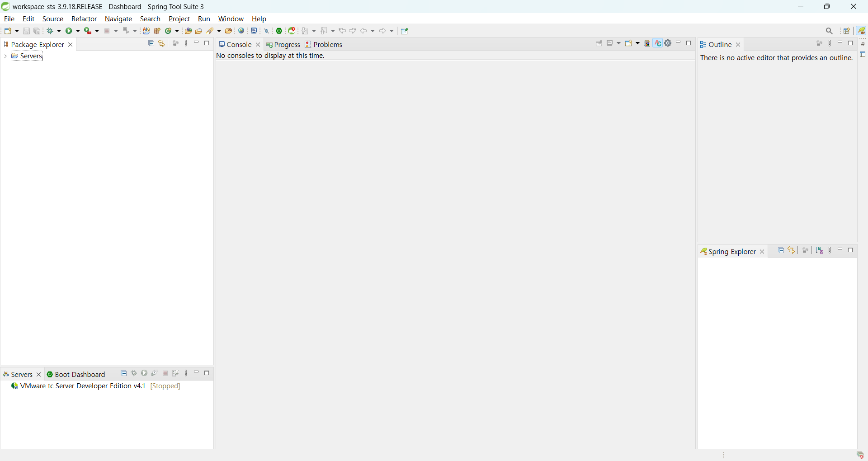Click the Open Type icon

pos(188,31)
